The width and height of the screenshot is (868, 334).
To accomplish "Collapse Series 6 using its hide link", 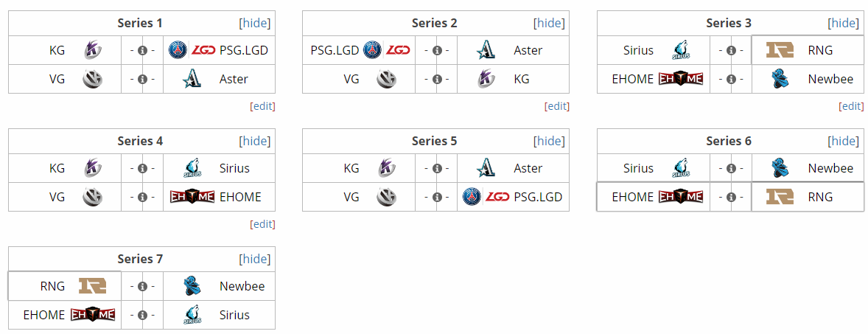I will click(844, 142).
